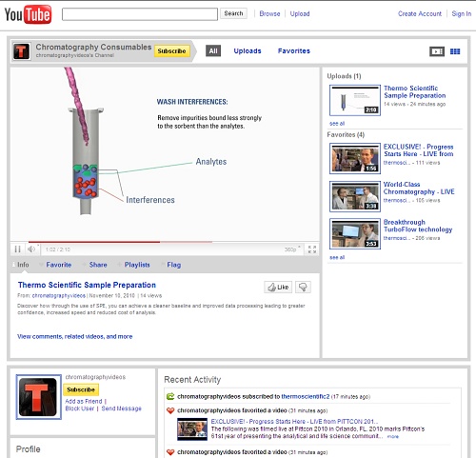Click Add as Friend
Screen dimensions: 476x458
84,401
